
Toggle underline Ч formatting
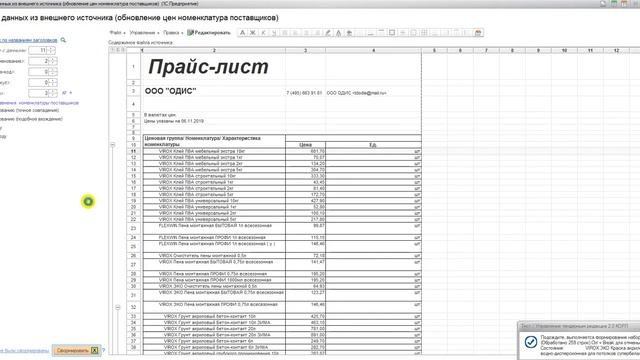pos(274,33)
